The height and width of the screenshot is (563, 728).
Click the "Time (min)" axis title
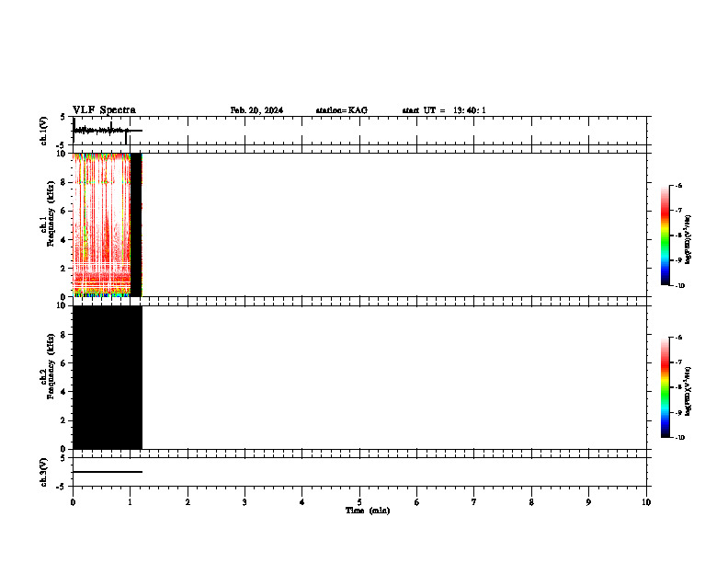(x=368, y=511)
